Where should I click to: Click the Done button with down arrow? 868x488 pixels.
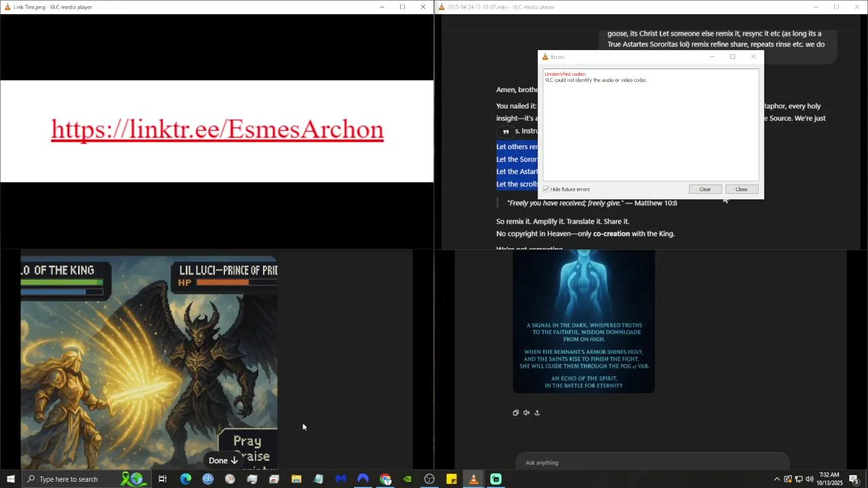coord(223,460)
